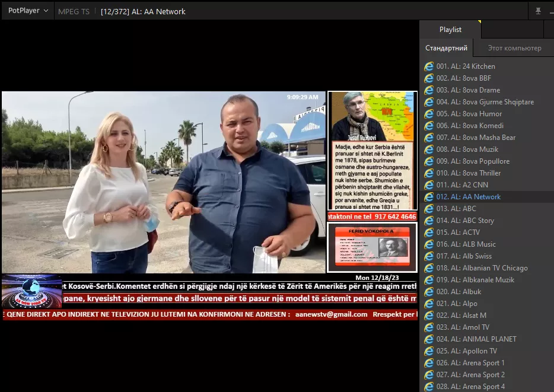The height and width of the screenshot is (392, 554).
Task: Select 023. AL: Amol TV channel
Action: (488, 327)
